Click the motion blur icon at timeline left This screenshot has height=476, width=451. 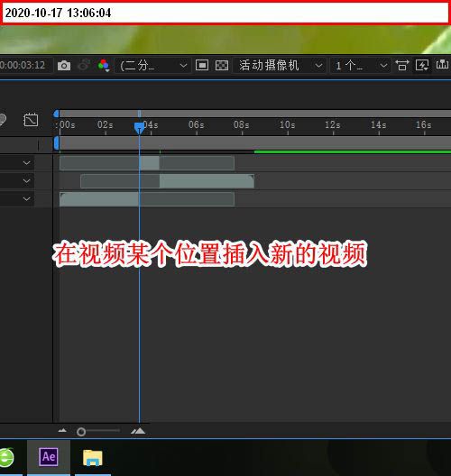[2, 119]
